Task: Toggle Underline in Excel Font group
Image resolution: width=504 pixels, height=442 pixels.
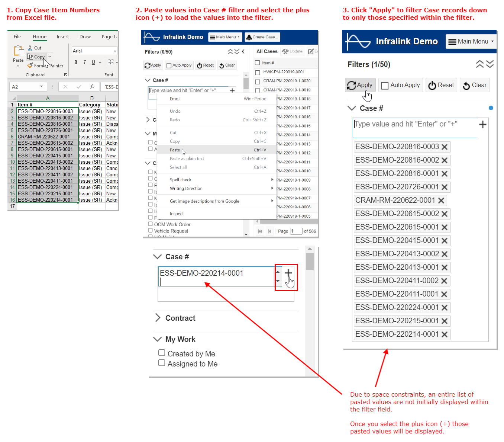Action: point(93,63)
